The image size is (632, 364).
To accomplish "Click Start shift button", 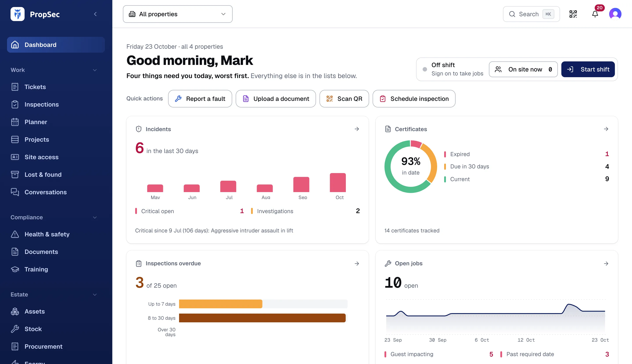I will (588, 69).
